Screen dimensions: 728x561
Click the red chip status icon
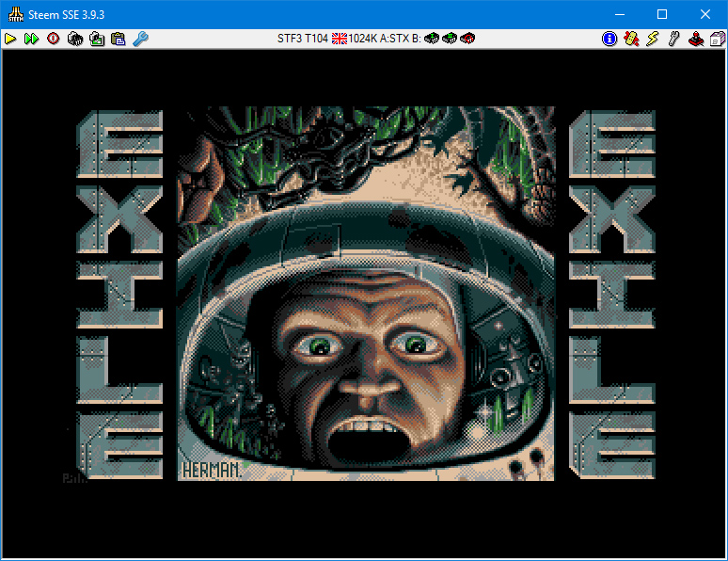467,39
